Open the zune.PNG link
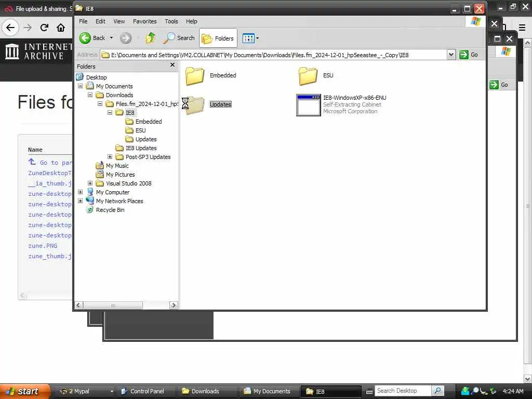Image resolution: width=532 pixels, height=399 pixels. point(43,246)
